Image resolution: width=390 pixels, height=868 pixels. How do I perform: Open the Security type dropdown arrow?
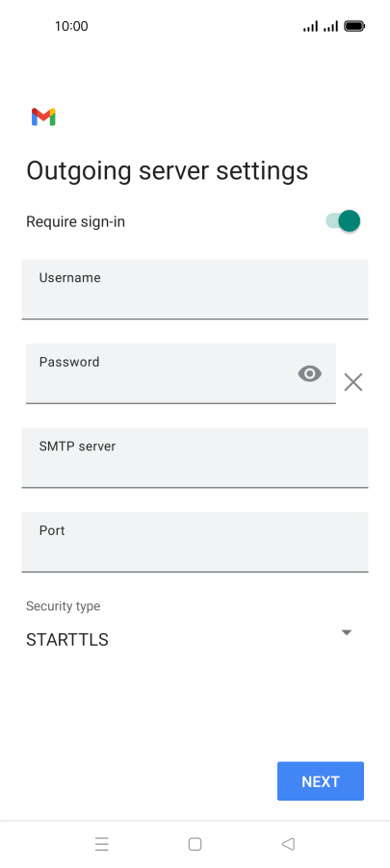pos(347,632)
